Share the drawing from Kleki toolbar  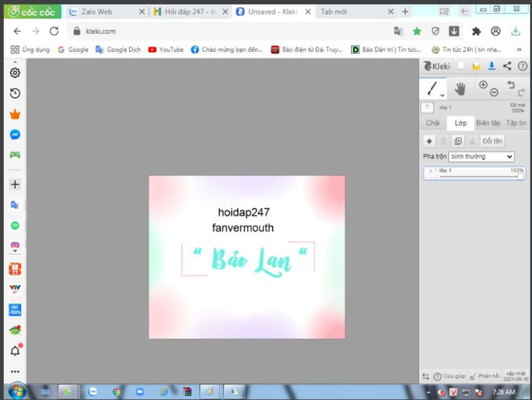507,66
